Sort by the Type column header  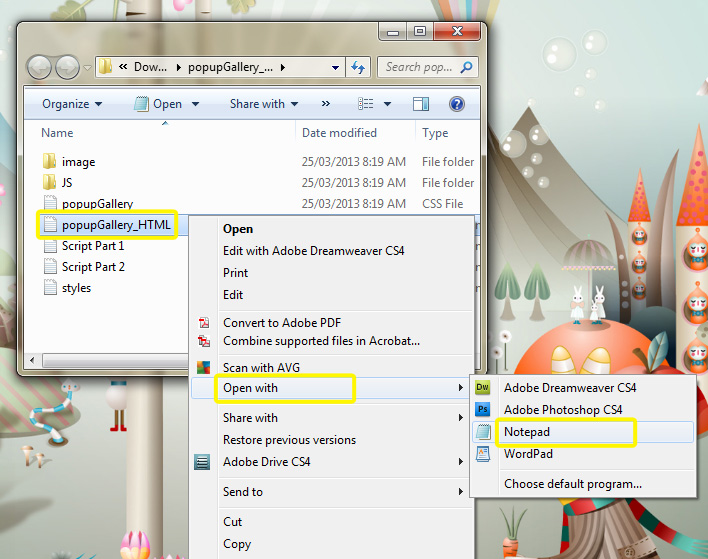tap(435, 133)
